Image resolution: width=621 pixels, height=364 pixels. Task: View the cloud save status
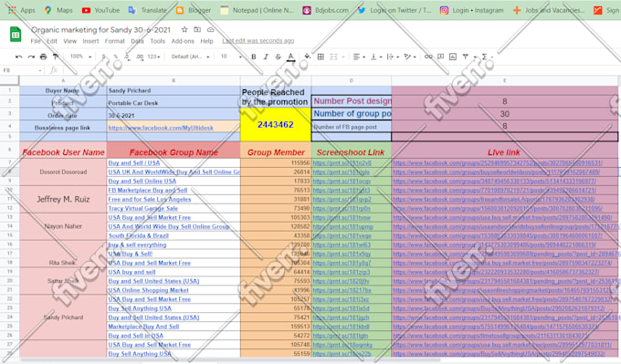[210, 30]
